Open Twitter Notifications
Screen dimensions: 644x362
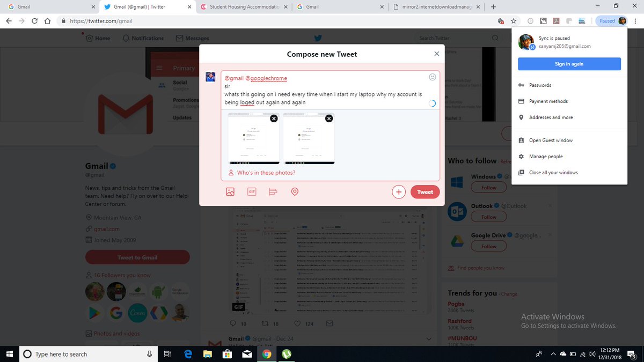click(x=143, y=38)
